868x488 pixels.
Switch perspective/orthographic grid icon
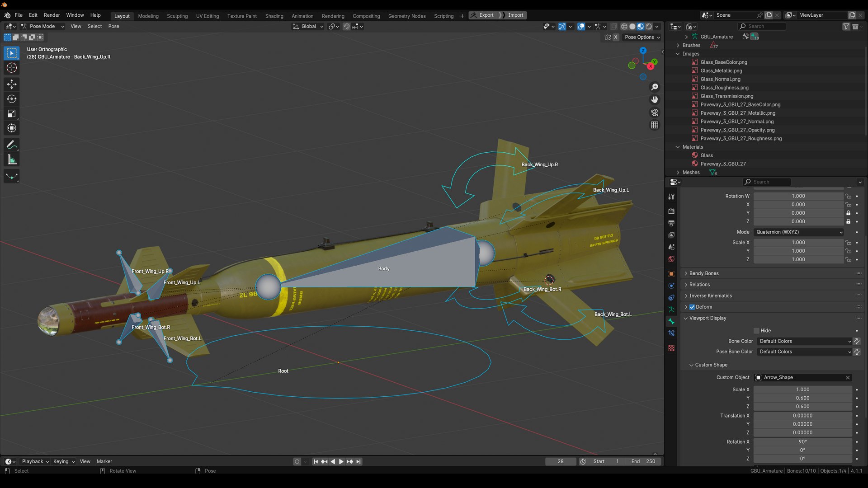[654, 125]
